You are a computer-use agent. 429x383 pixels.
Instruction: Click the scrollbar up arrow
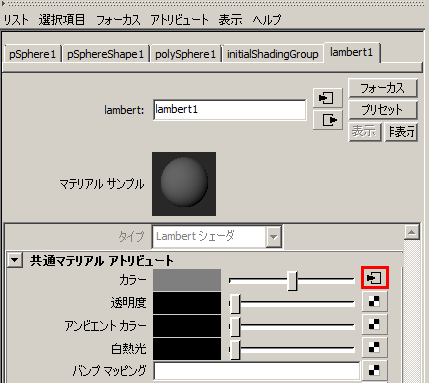[x=411, y=232]
